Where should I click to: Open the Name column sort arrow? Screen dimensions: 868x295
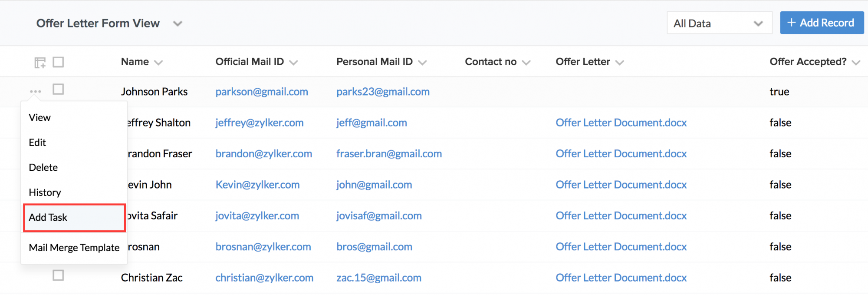point(158,63)
